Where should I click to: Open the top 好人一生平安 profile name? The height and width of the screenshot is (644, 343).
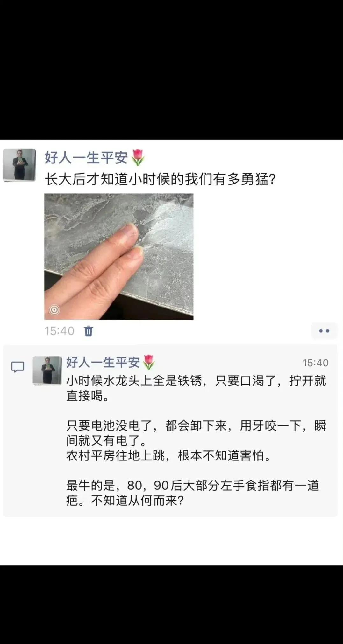[x=86, y=158]
